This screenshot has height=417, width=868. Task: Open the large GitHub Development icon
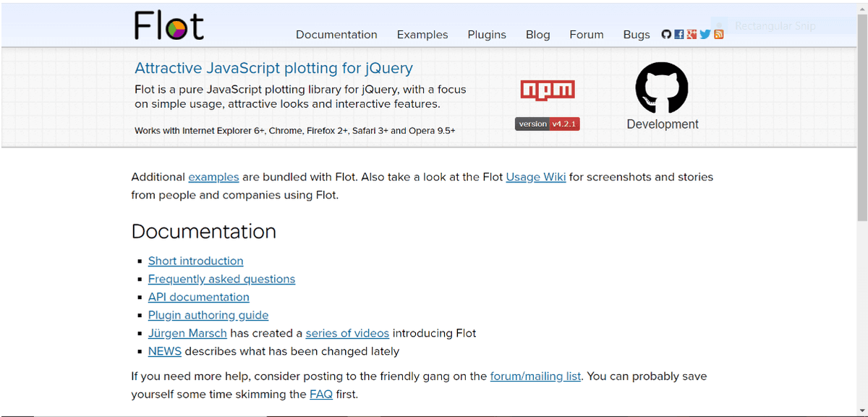click(x=662, y=88)
